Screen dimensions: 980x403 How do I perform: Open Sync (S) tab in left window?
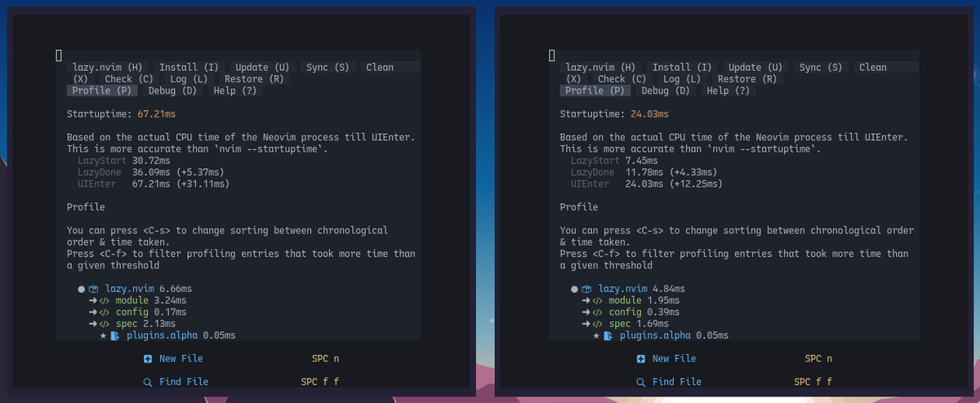click(327, 68)
